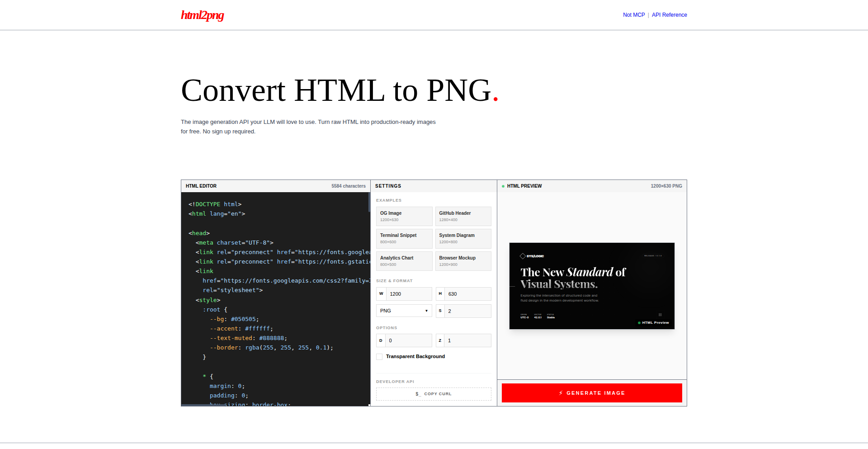
Task: Click the Not MCP link
Action: (633, 15)
